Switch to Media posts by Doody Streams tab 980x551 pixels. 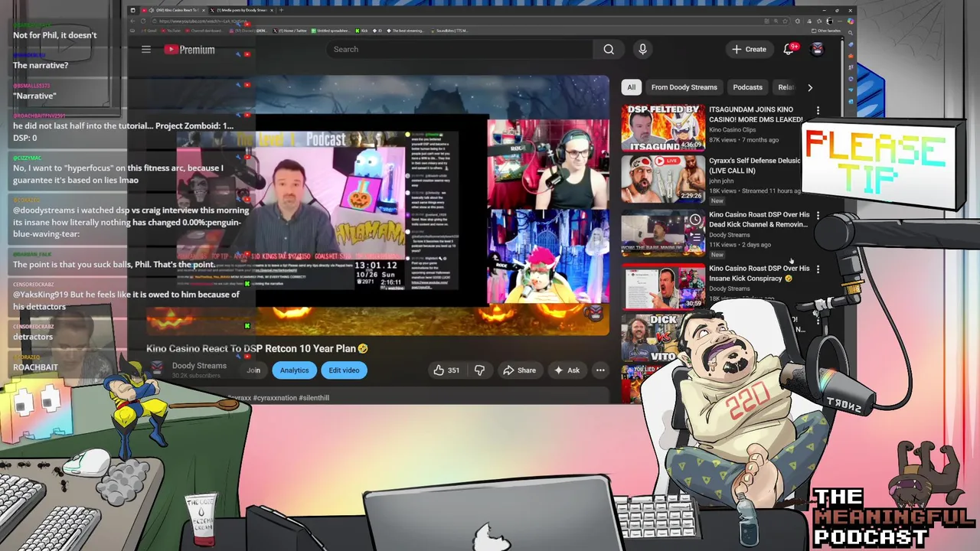(240, 10)
